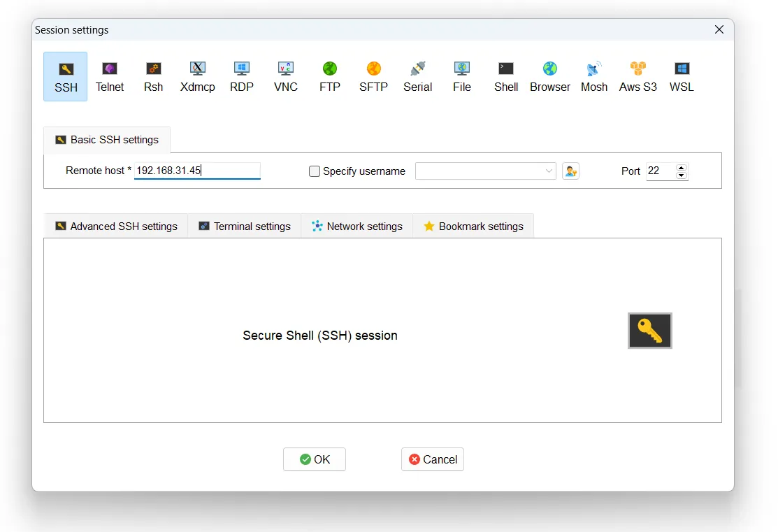Choose the Telnet session icon
The height and width of the screenshot is (532, 778).
(x=110, y=76)
